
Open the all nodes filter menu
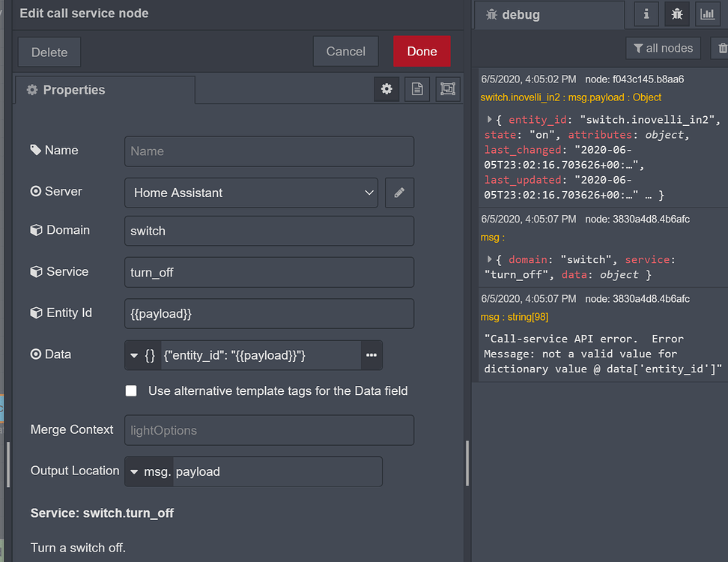coord(663,48)
